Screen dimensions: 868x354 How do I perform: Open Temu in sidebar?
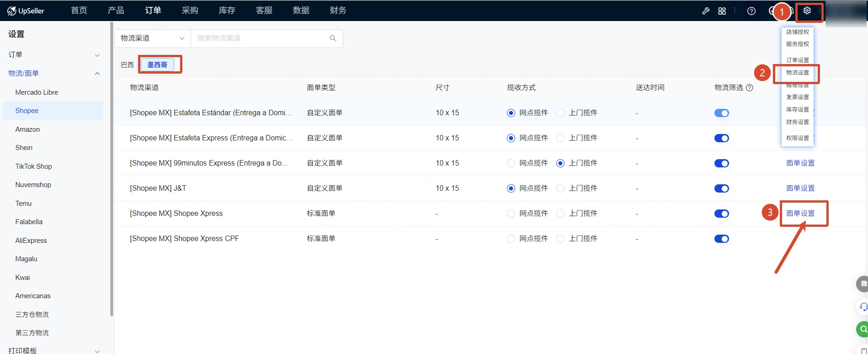(x=23, y=204)
